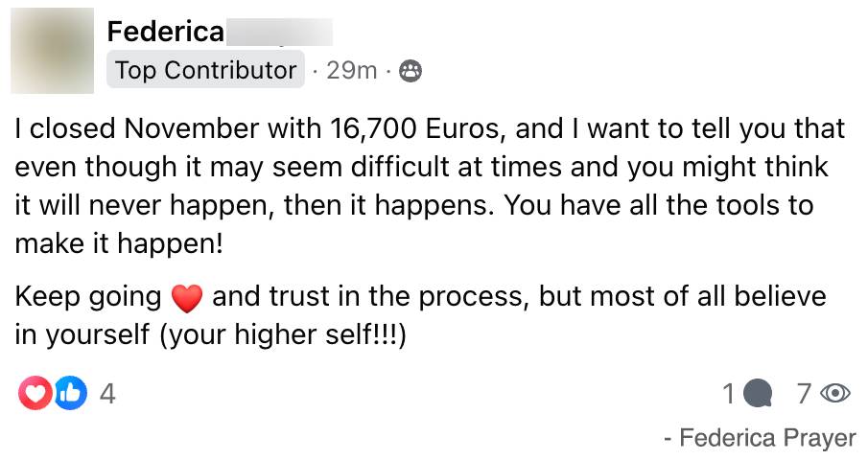Click the blurred surname next to Federica
This screenshot has height=460, width=868.
coord(279,32)
